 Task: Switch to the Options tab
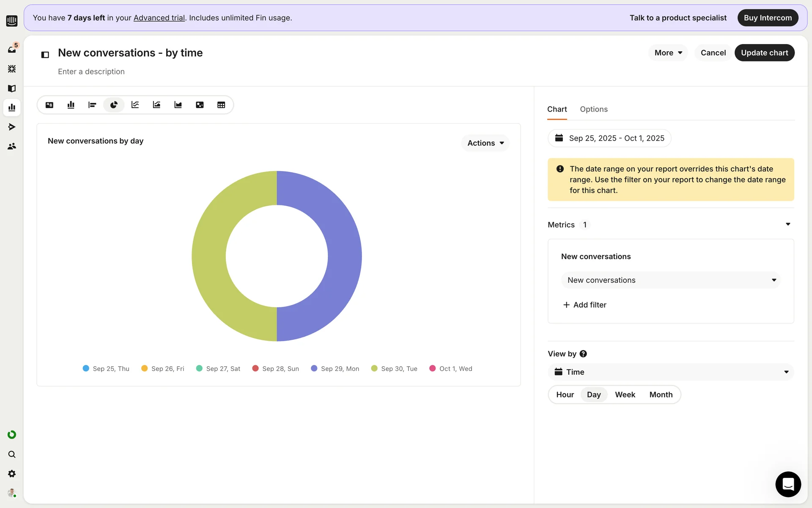pos(593,109)
